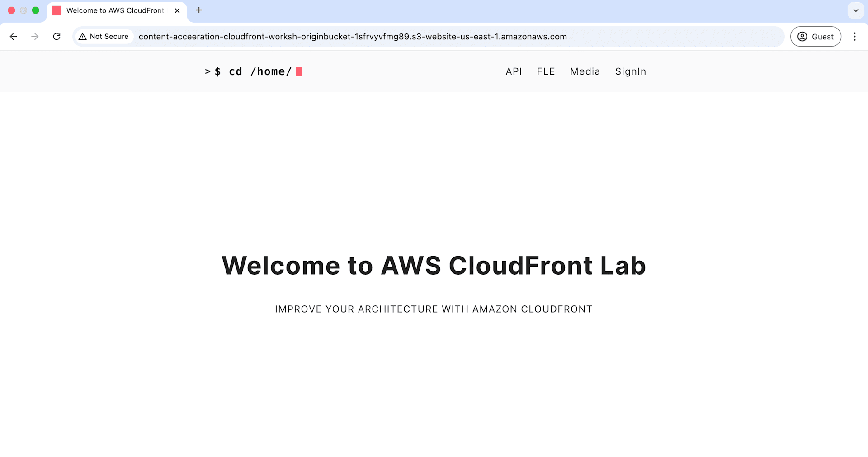
Task: Close the Welcome to AWS CloudFront tab
Action: tap(177, 10)
